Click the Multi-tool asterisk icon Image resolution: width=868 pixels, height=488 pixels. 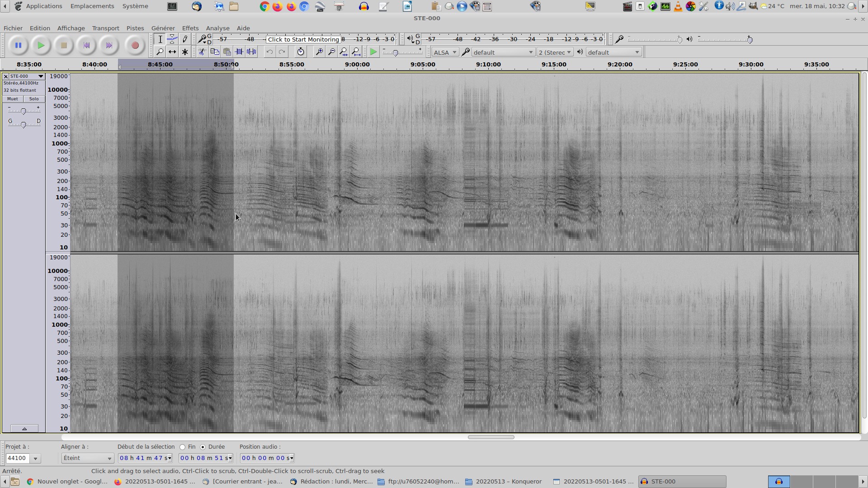(184, 52)
